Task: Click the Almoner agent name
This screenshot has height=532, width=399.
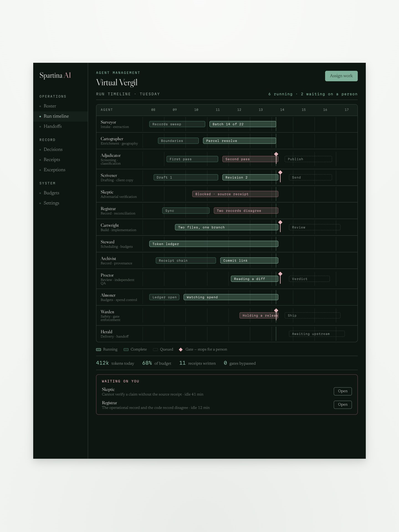Action: click(108, 295)
